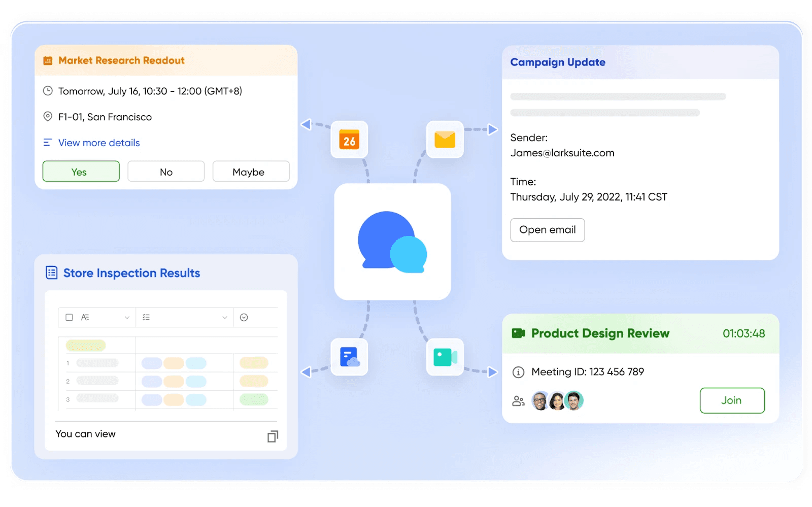
Task: Click the second participant avatar
Action: pos(557,401)
